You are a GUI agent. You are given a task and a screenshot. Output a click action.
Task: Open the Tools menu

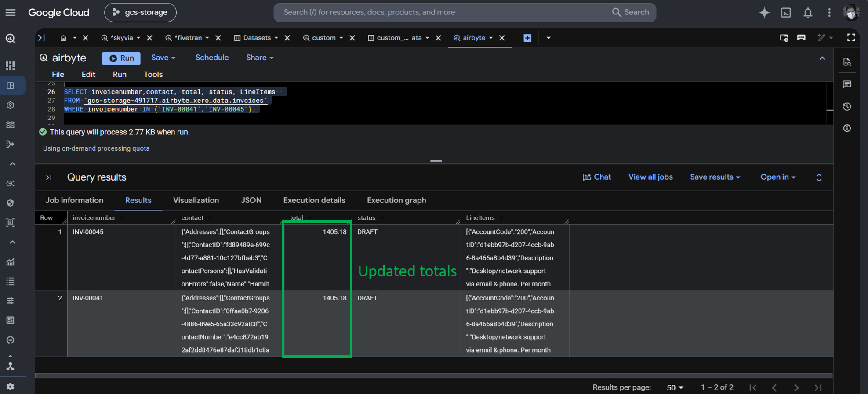pyautogui.click(x=153, y=74)
